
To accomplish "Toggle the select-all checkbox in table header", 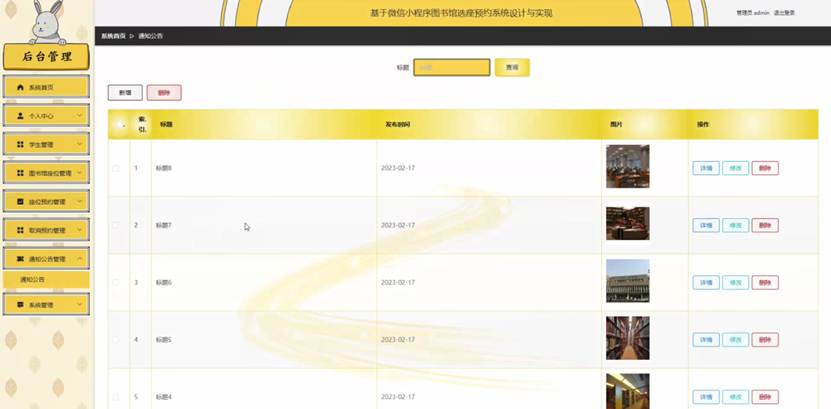I will [119, 125].
